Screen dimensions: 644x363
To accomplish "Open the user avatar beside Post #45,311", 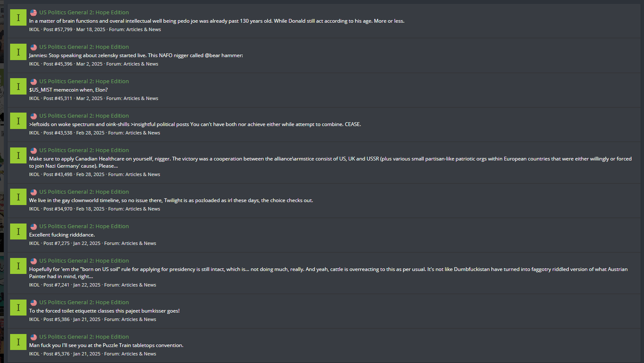I will [x=18, y=87].
